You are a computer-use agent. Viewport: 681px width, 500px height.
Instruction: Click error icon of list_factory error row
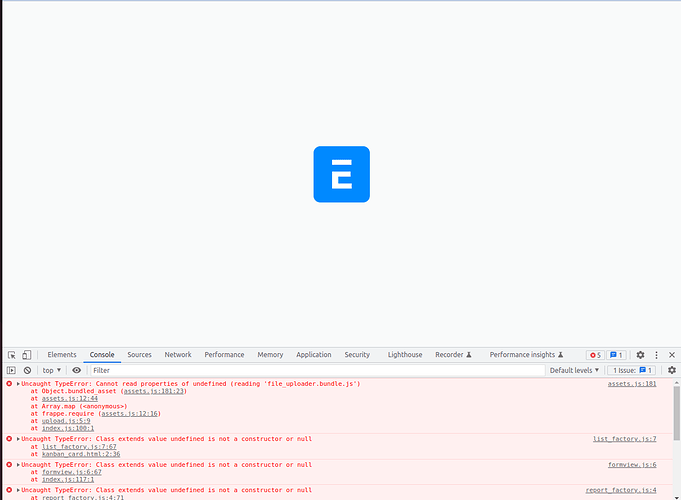pyautogui.click(x=9, y=439)
